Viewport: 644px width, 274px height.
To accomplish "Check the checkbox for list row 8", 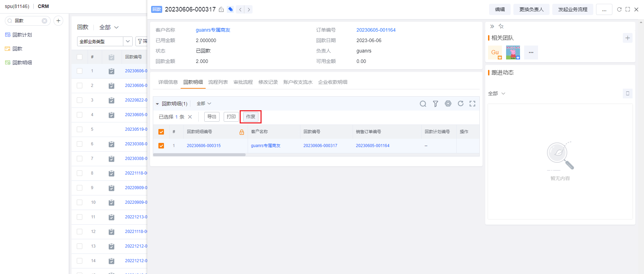I will click(80, 173).
